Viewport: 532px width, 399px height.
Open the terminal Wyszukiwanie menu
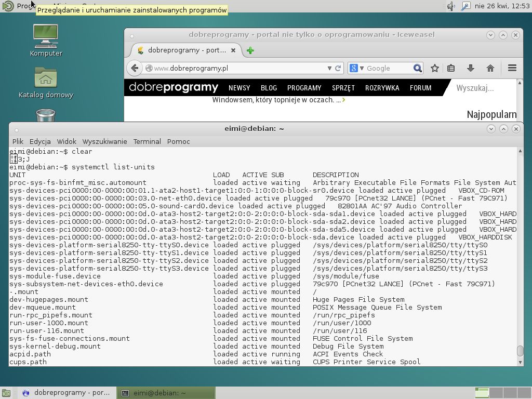[104, 141]
